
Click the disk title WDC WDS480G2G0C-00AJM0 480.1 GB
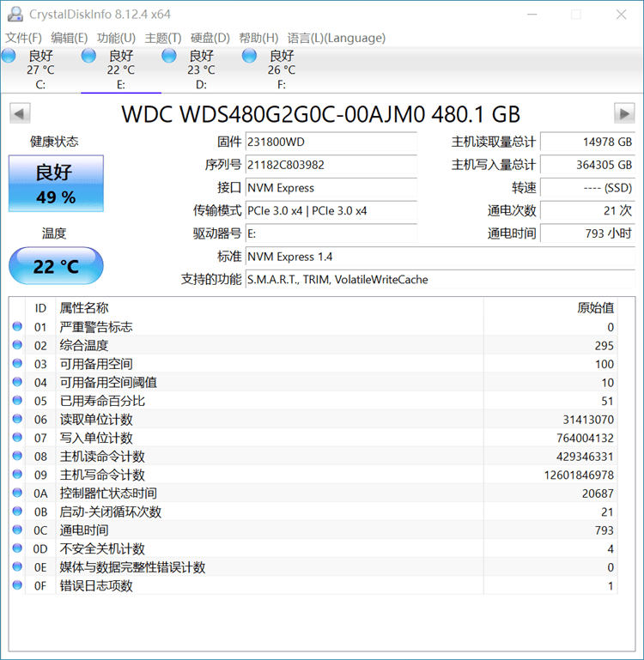(x=320, y=114)
